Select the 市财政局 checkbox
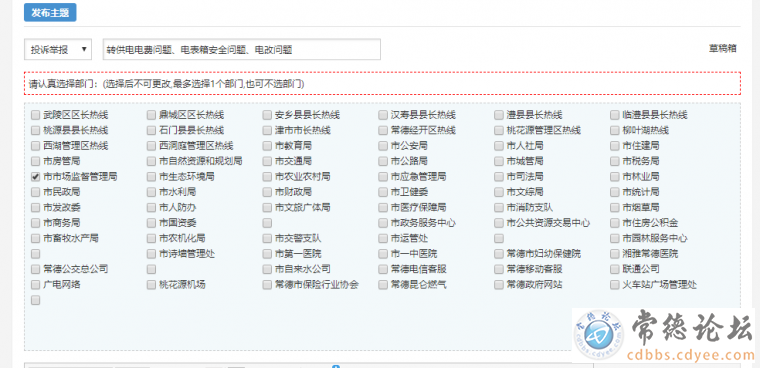The image size is (760, 368). tap(267, 192)
